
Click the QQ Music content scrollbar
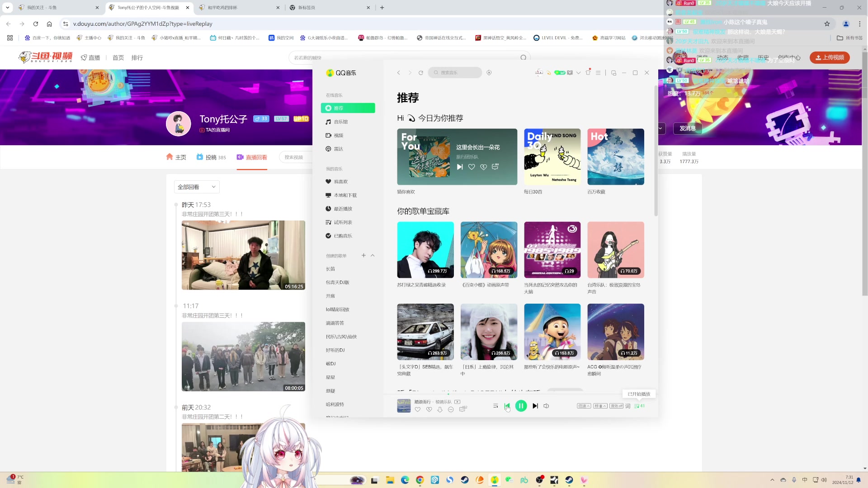pos(656,150)
